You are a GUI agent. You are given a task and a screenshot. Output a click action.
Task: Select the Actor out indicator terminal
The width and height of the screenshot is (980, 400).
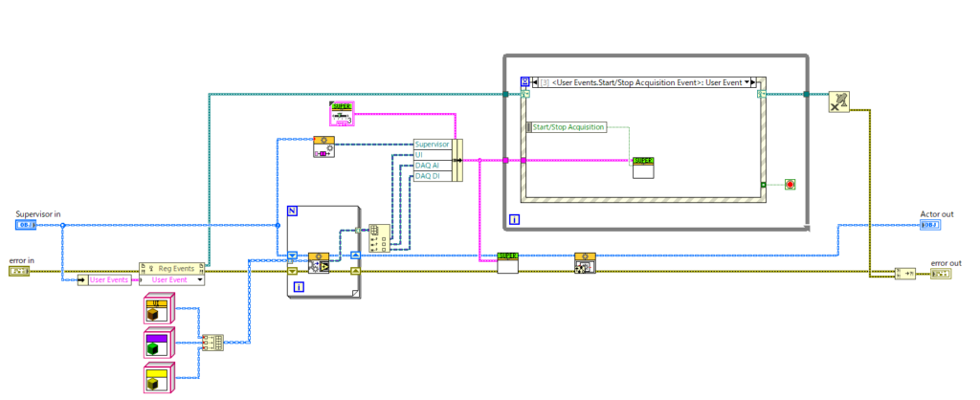click(x=928, y=225)
